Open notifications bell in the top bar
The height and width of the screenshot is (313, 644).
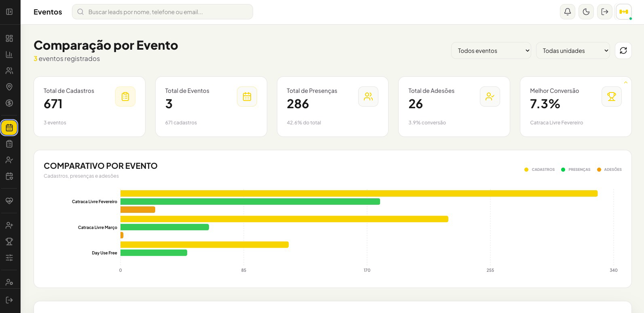(x=568, y=12)
